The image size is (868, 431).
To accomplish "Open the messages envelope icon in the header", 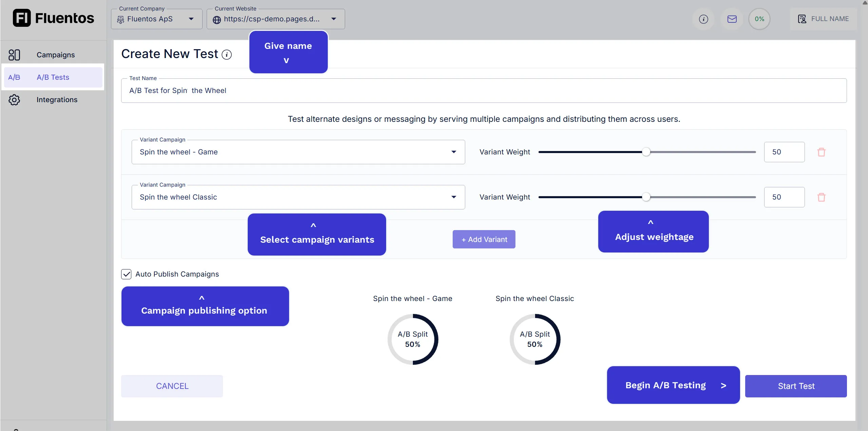I will pos(732,19).
